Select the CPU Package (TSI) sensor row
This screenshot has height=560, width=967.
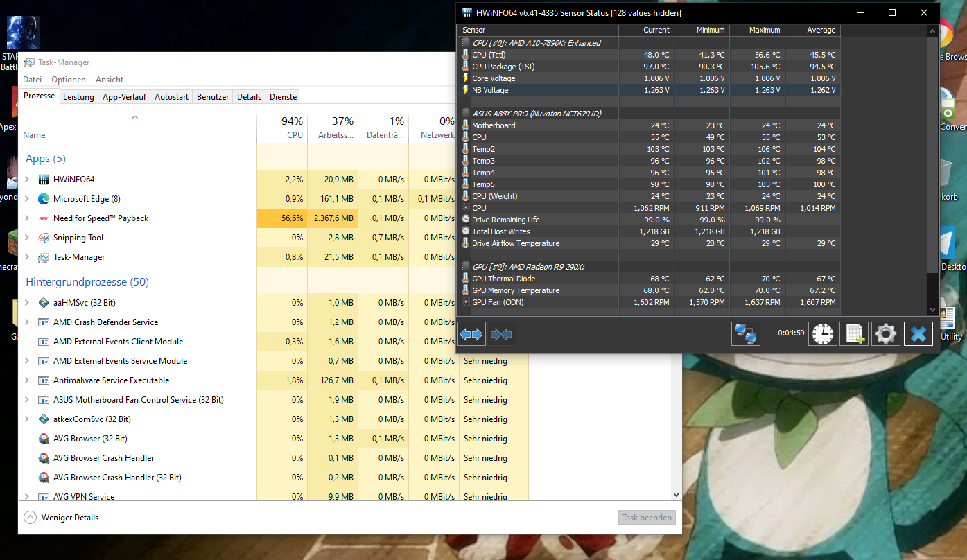point(649,67)
